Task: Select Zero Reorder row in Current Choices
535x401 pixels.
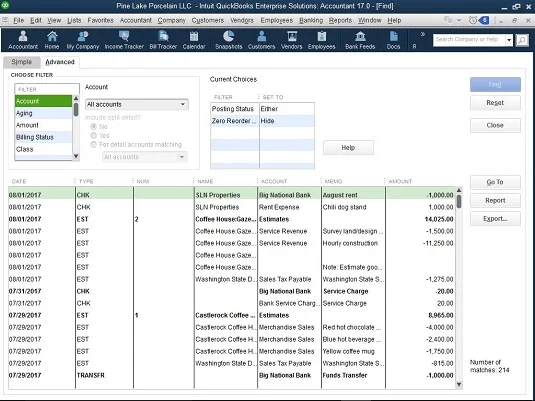Action: pos(262,121)
